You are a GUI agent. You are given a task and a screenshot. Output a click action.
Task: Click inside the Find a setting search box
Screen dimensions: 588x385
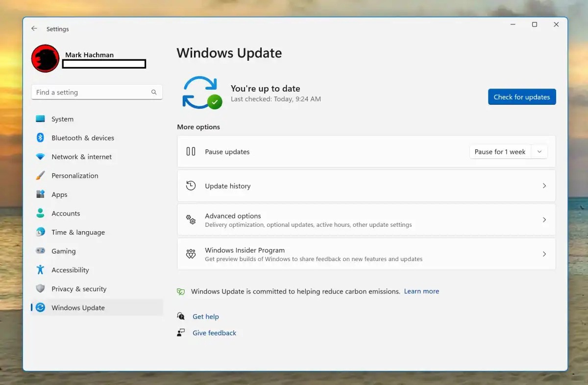click(88, 92)
